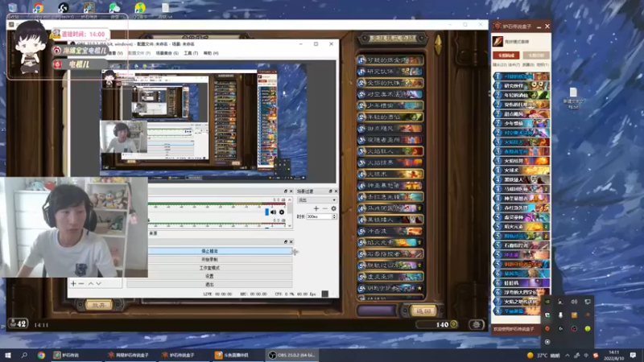Close the scene transitions dock panel
This screenshot has width=644, height=362.
(x=336, y=191)
